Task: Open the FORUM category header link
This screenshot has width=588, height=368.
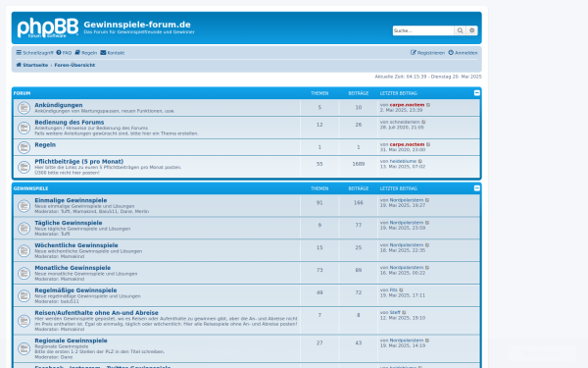Action: click(x=23, y=93)
